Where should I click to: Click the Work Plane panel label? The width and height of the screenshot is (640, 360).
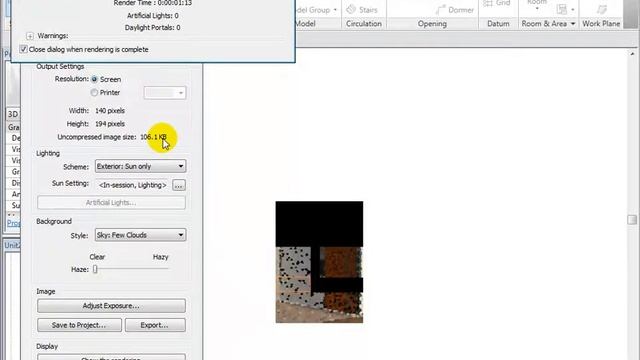601,24
